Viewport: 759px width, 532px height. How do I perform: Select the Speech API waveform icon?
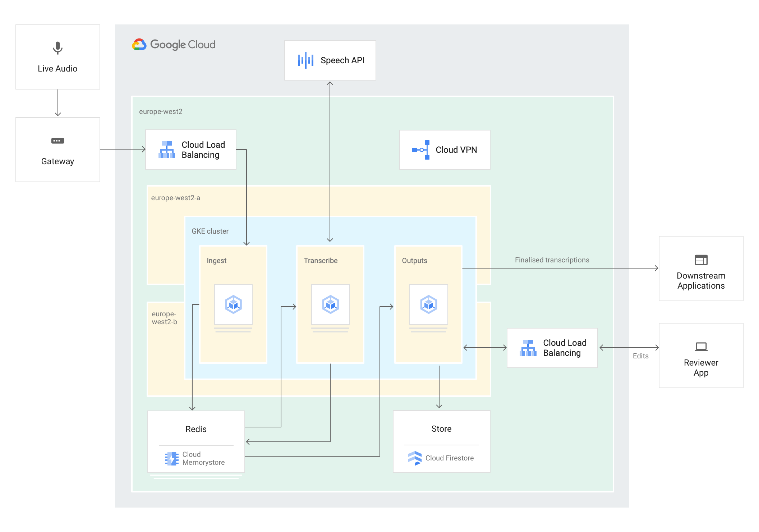(x=305, y=60)
